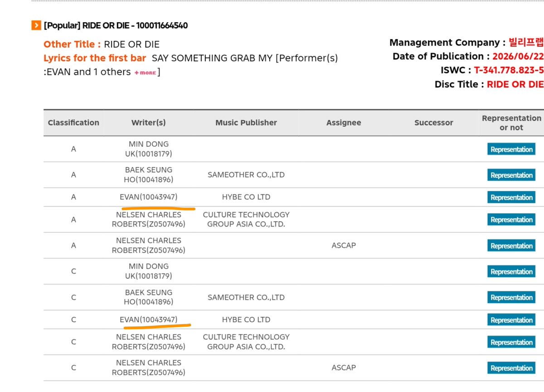Click CULTURE TECHNOLOGY GROUP ASIA in classification C row
This screenshot has height=392, width=544.
coord(246,342)
